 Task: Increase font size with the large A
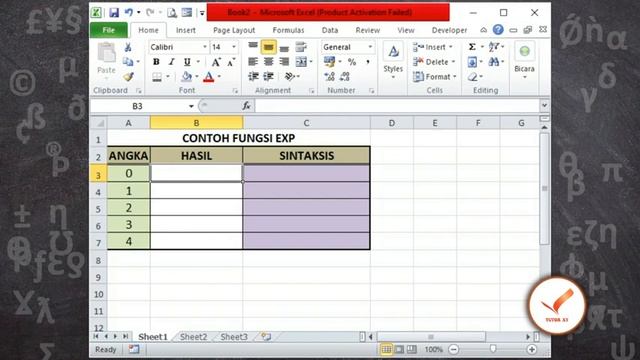(216, 62)
